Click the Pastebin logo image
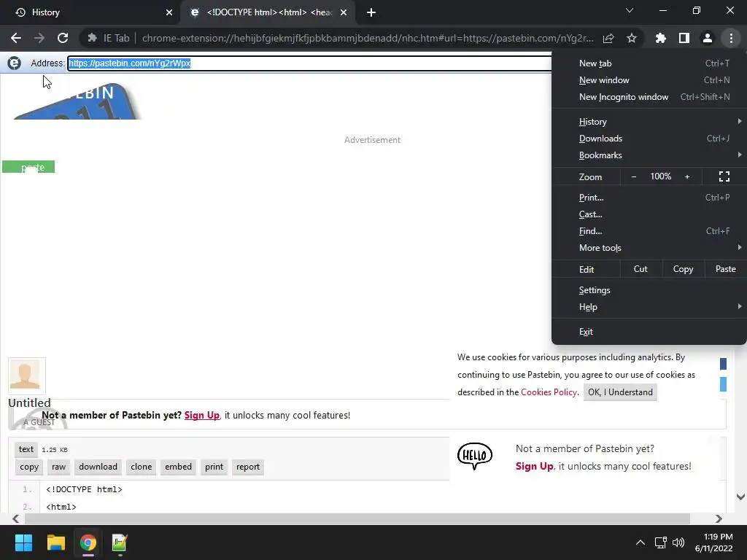Screen dimensions: 747x560 (76, 101)
